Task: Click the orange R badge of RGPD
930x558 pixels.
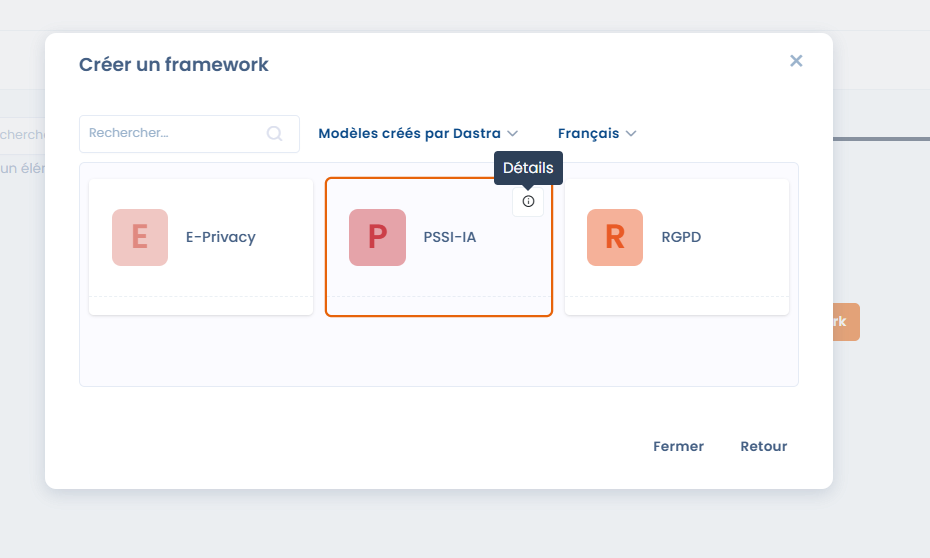Action: (x=614, y=237)
